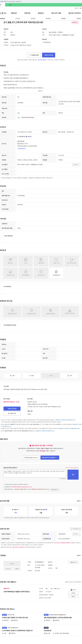
Task: Click the 전송 button
Action: click(73, 474)
